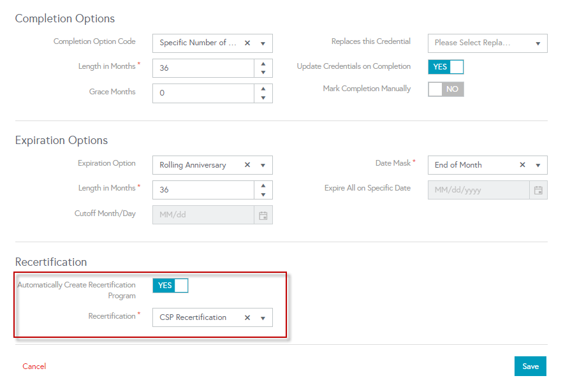Open Replaces this Credential dropdown
The image size is (563, 392).
point(537,43)
